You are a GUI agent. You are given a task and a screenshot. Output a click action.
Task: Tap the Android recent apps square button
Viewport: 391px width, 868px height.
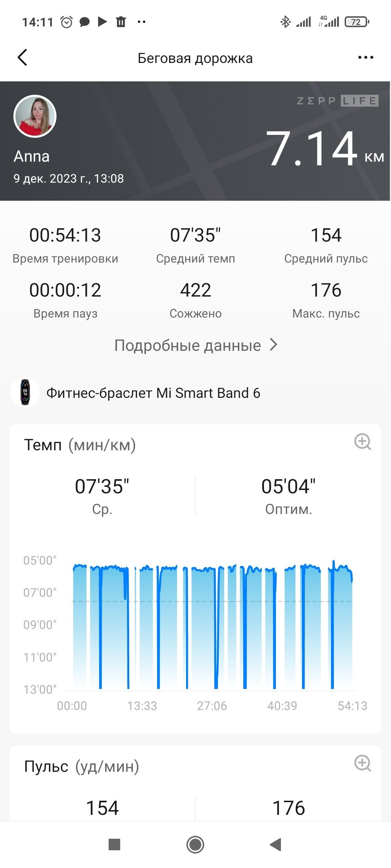pos(114,844)
